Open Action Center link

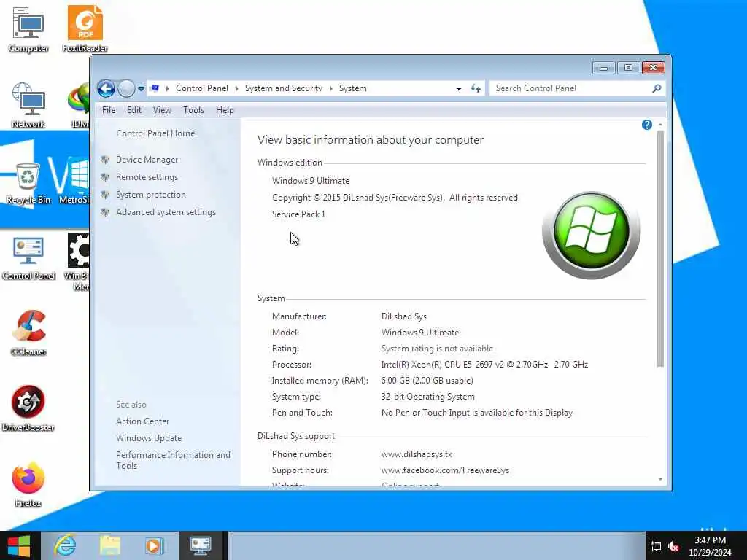[x=142, y=421]
